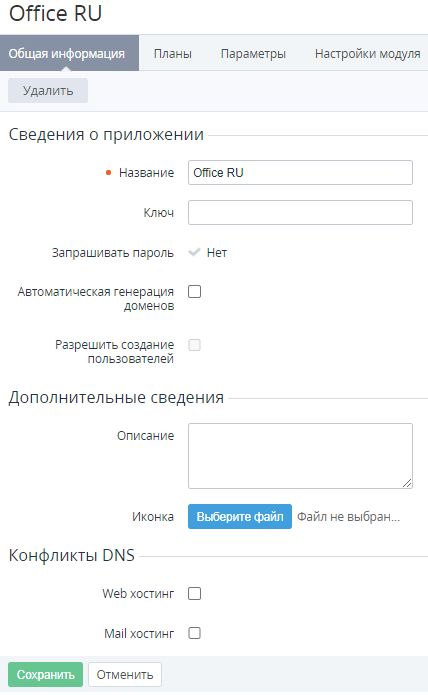The image size is (428, 695).
Task: Click into the Ключ text field
Action: (300, 212)
